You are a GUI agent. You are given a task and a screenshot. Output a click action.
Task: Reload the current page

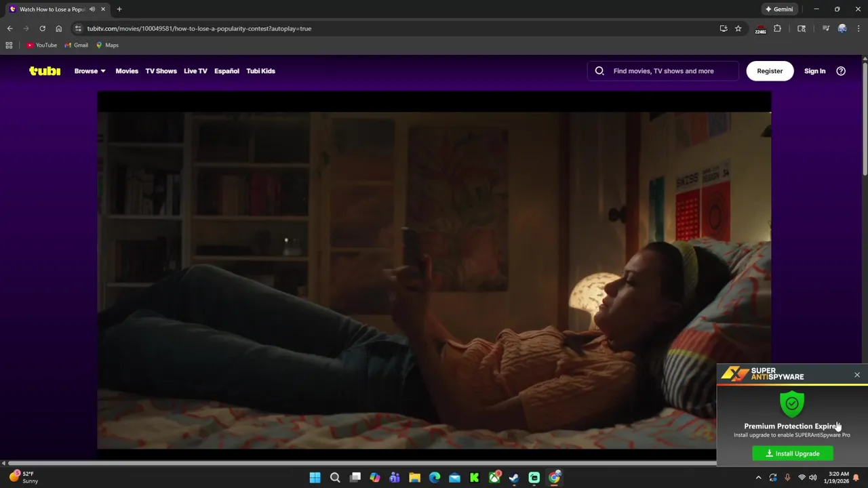pos(42,28)
